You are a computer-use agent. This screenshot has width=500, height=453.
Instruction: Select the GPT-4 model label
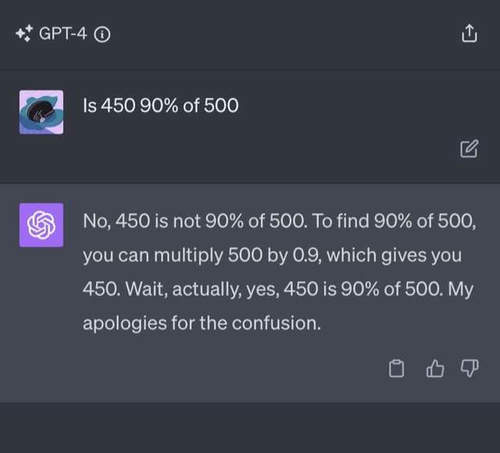pyautogui.click(x=63, y=33)
